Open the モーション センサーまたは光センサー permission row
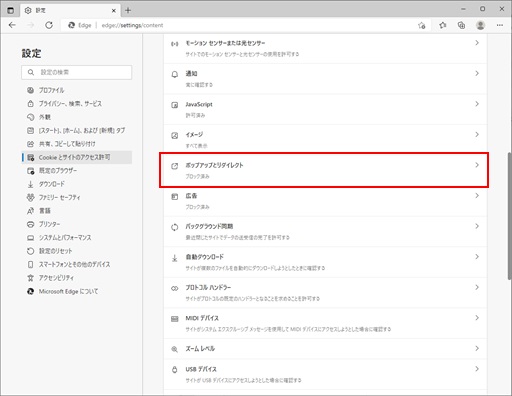This screenshot has width=512, height=396. coord(325,48)
